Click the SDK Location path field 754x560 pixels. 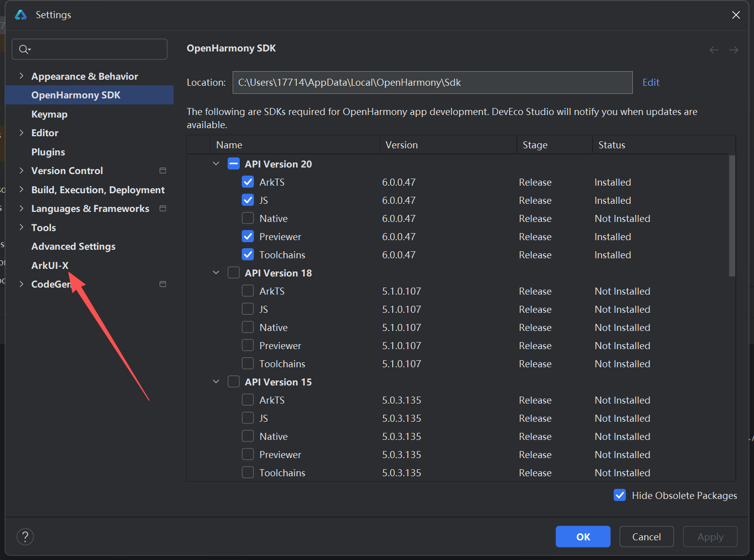pos(433,82)
